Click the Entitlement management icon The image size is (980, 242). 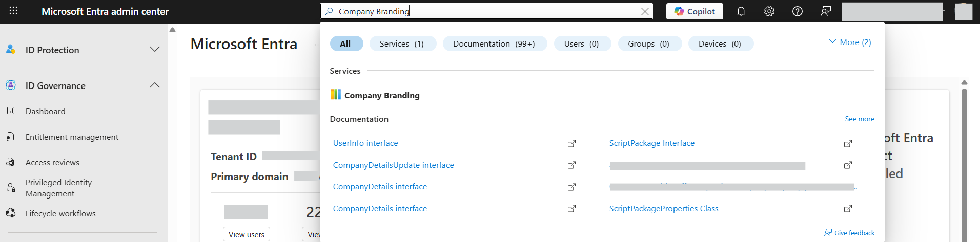pyautogui.click(x=11, y=136)
